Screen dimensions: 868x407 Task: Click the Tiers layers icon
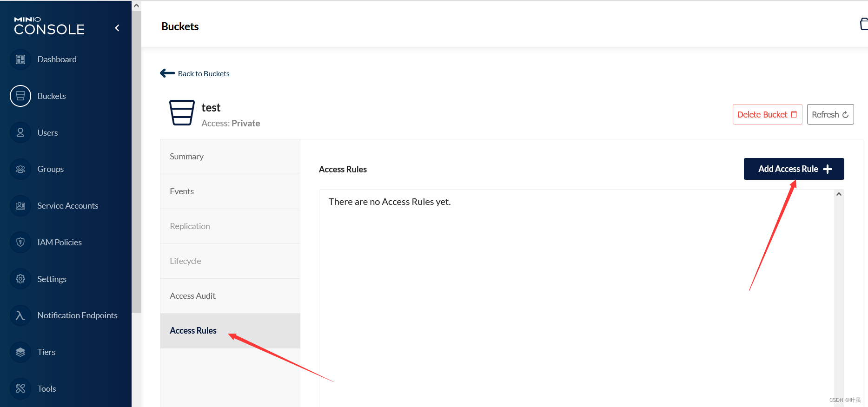20,352
